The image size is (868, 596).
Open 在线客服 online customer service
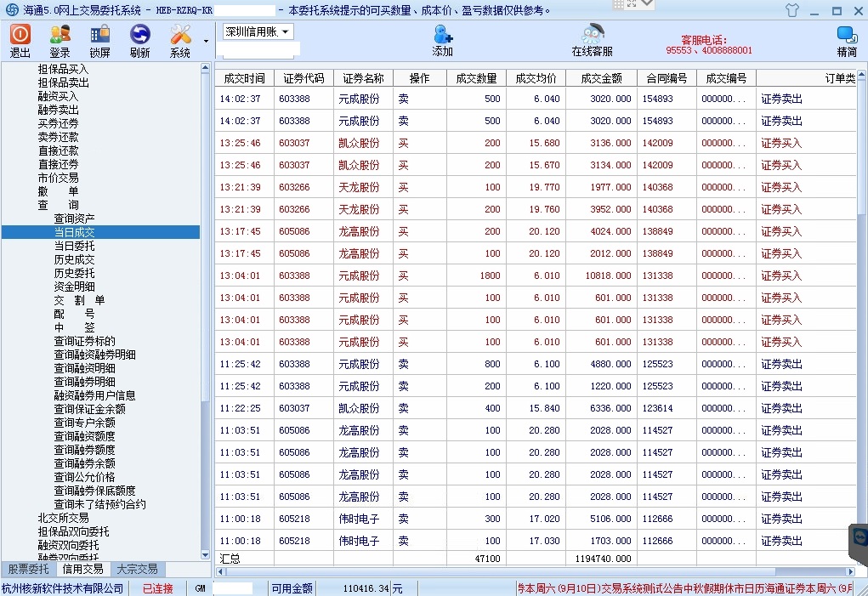(592, 40)
